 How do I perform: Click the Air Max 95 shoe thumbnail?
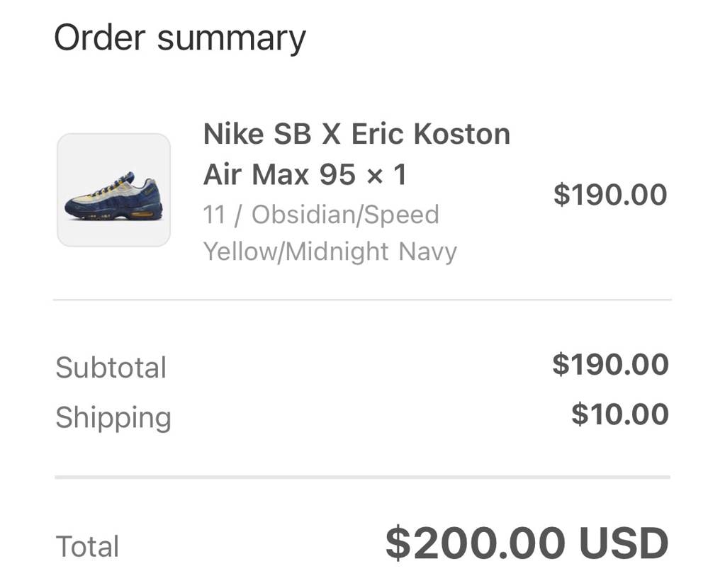pos(113,190)
